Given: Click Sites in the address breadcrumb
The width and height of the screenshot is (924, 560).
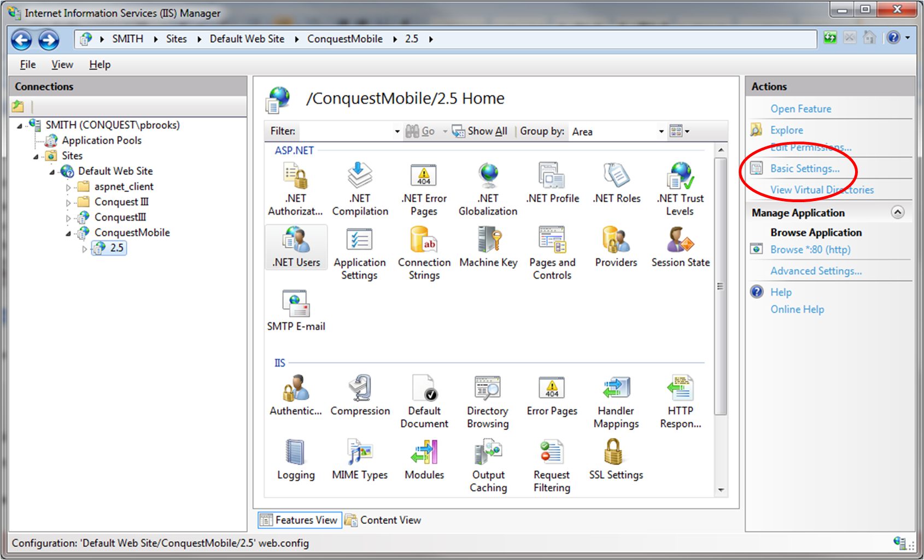Looking at the screenshot, I should [x=177, y=39].
